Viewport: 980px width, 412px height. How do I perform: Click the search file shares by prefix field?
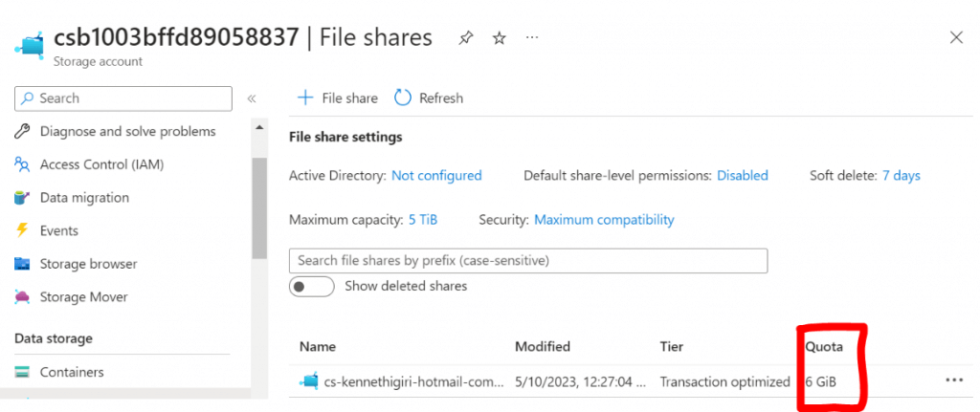pos(527,260)
